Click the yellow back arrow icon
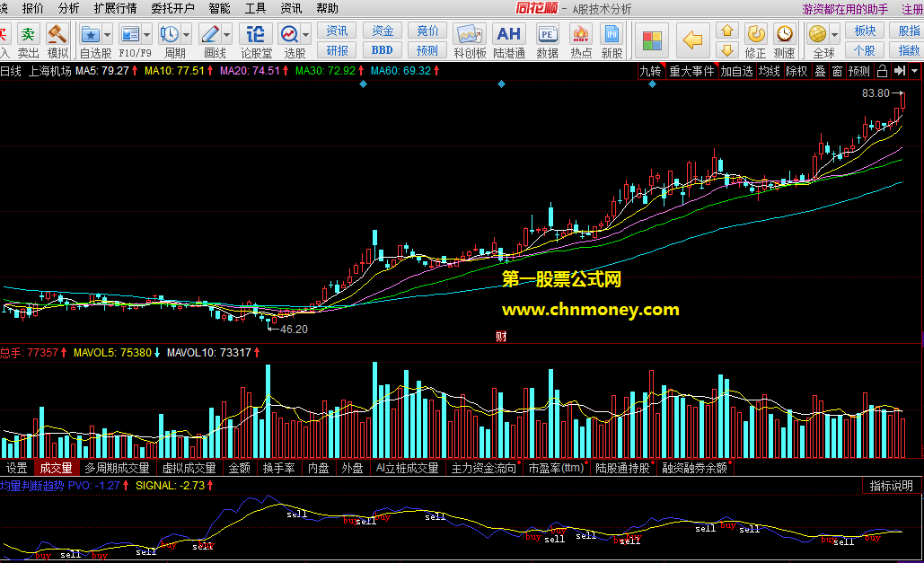Viewport: 924px width, 563px height. (x=692, y=40)
